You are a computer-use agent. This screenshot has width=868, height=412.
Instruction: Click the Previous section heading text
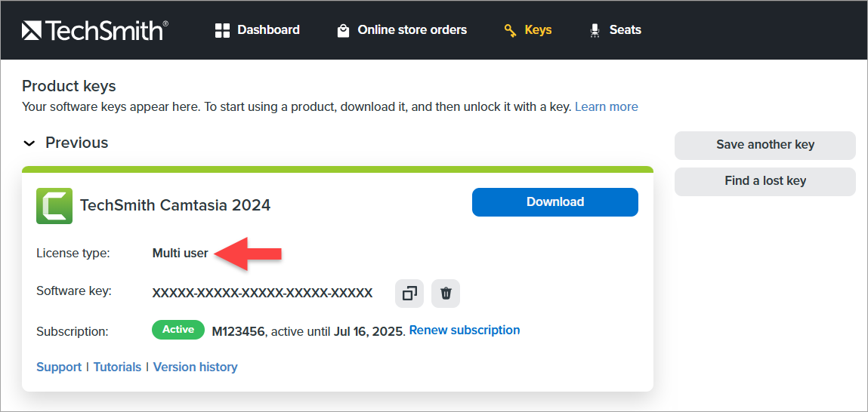pyautogui.click(x=77, y=143)
